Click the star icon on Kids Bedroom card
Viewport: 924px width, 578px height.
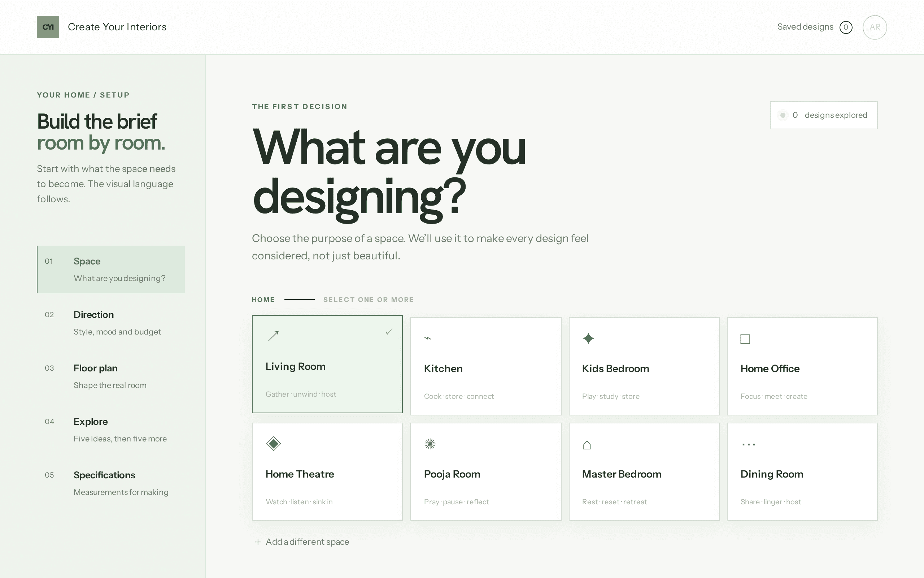(588, 338)
